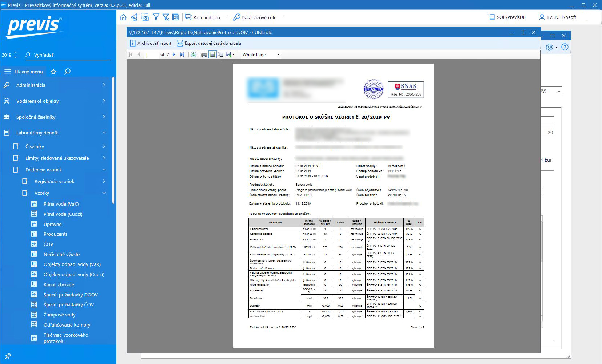Click the SQL/PrevisDB database indicator

(x=507, y=17)
